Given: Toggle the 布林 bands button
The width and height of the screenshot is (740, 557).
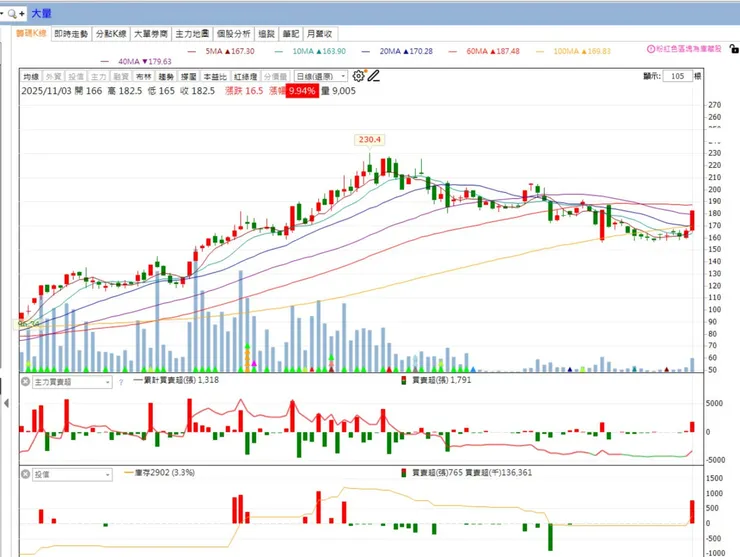Looking at the screenshot, I should [144, 76].
